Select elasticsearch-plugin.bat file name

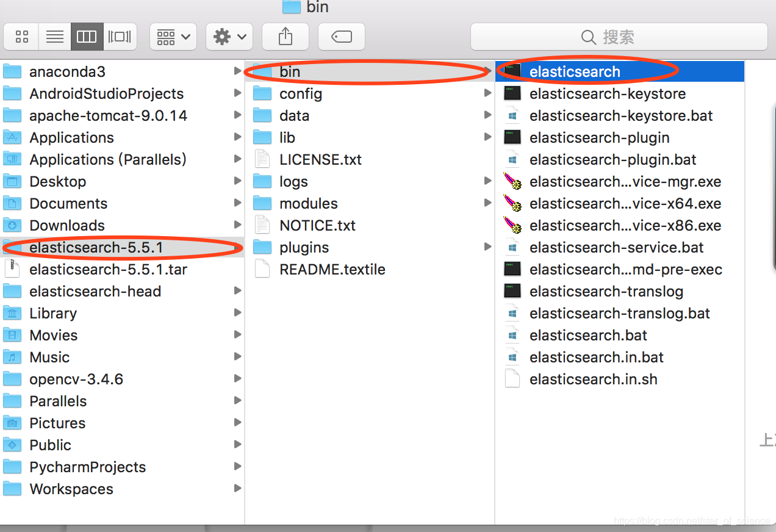tap(613, 160)
